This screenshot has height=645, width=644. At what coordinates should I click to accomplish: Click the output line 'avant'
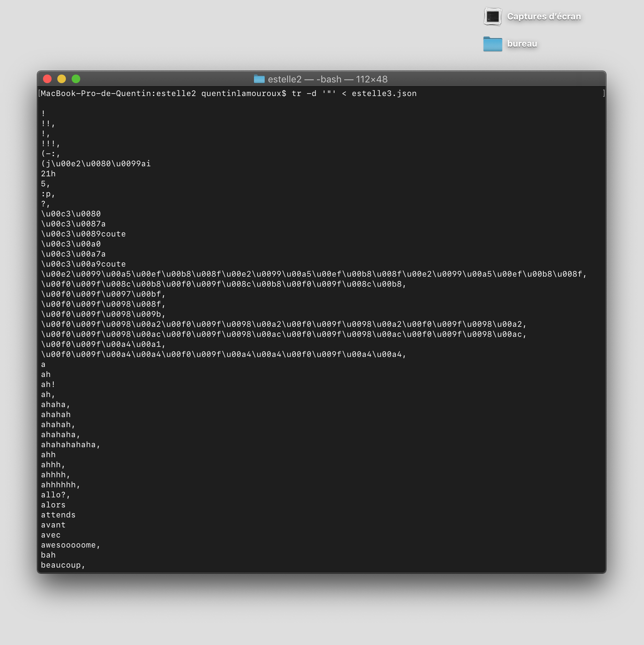53,525
